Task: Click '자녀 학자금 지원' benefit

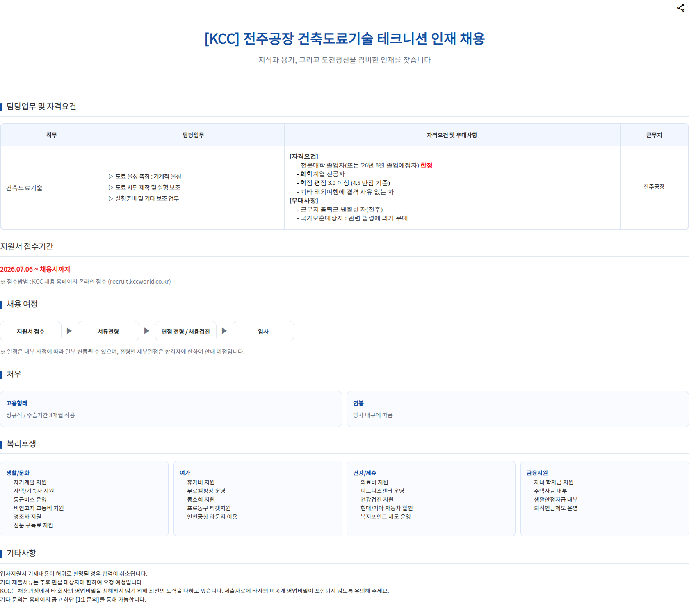Action: coord(554,482)
